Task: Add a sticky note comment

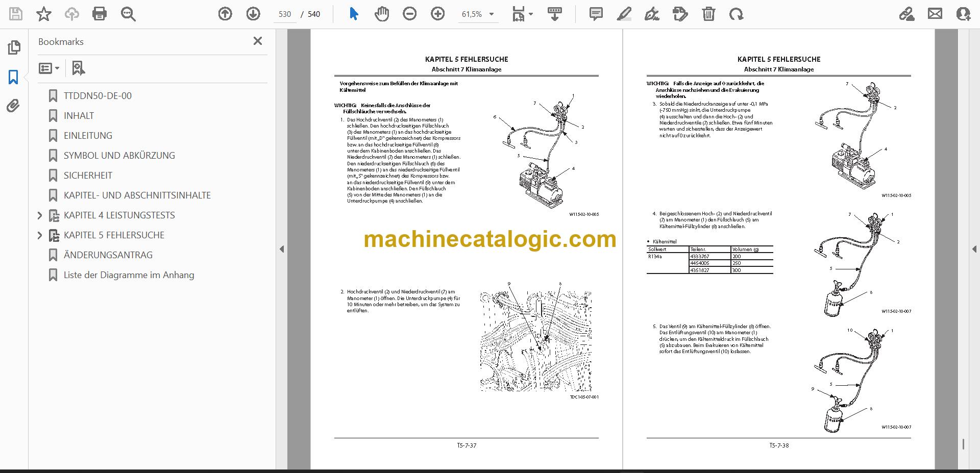Action: (596, 14)
